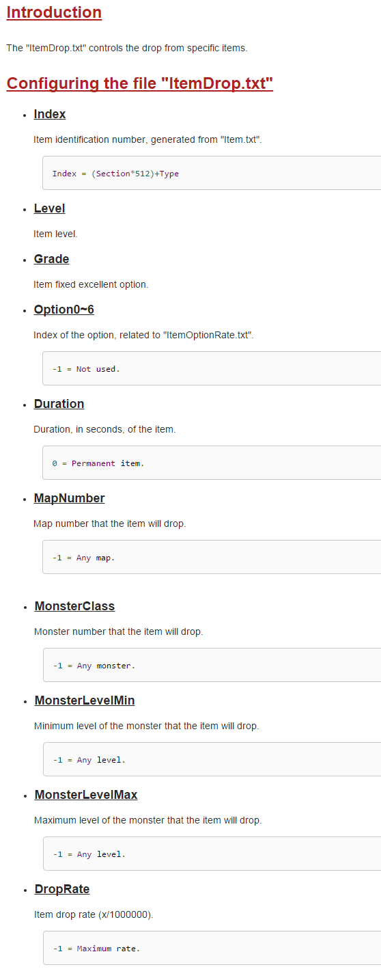Click the Index formula code block
The image size is (381, 980).
coord(212,173)
